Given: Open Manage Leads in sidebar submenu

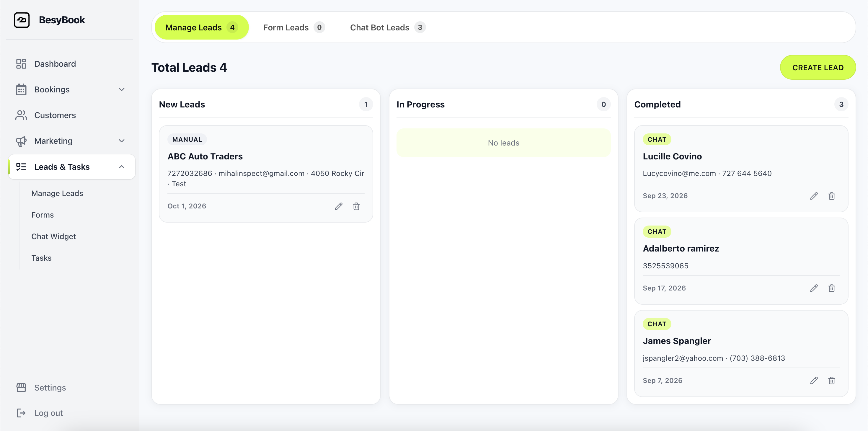Looking at the screenshot, I should click(x=57, y=193).
